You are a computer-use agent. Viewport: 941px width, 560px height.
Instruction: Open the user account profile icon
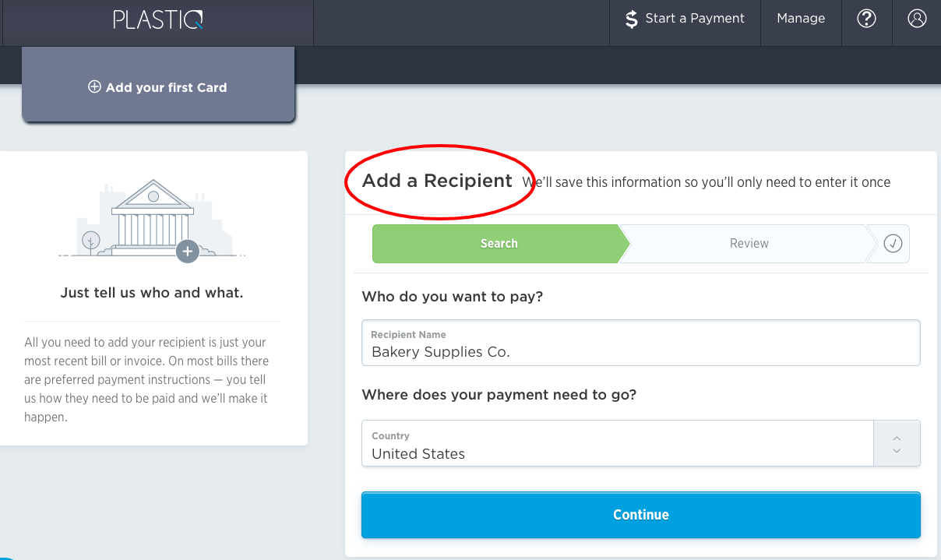click(917, 19)
